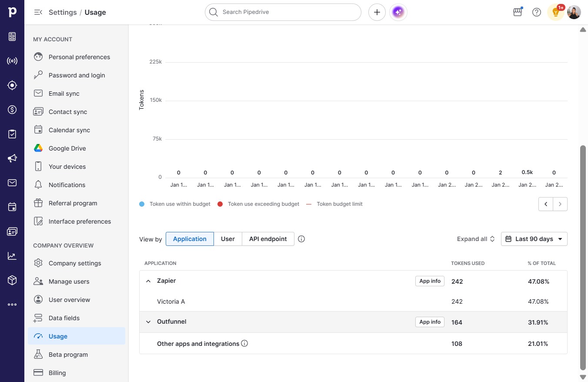Viewport: 588px width, 382px height.
Task: Open Leads inbox icon in left rail
Action: pos(12,37)
